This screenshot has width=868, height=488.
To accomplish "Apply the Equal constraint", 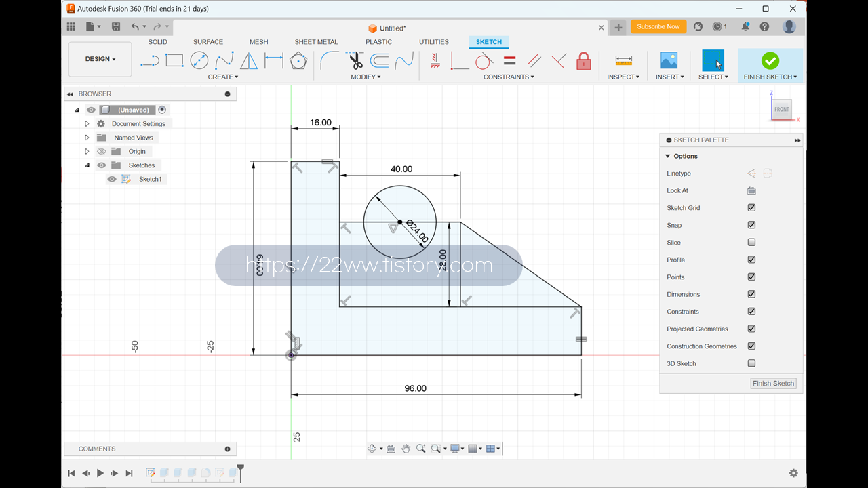I will (x=510, y=61).
